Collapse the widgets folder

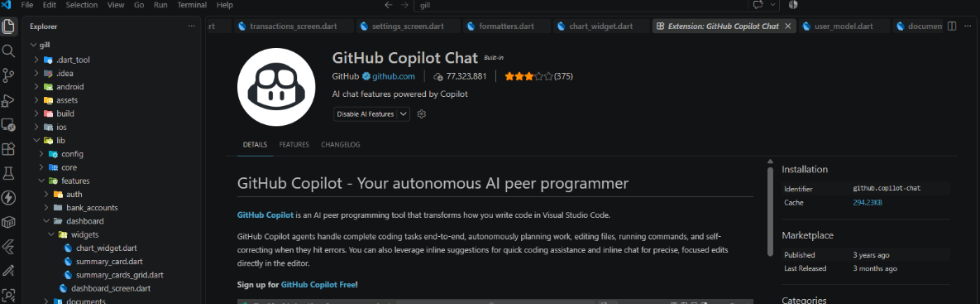point(51,234)
